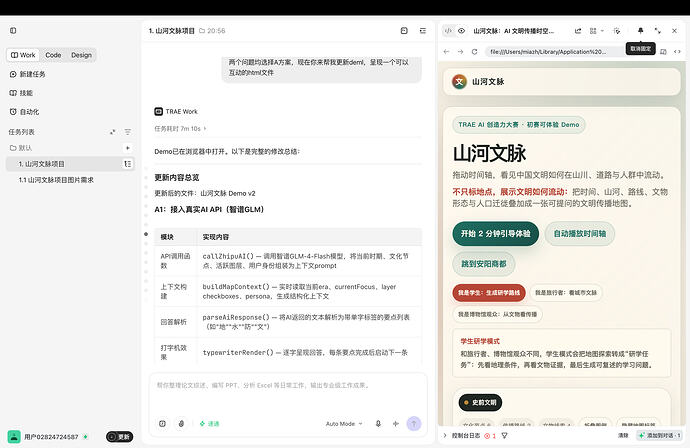Open the 自动化 automation menu item
The image size is (690, 448).
(x=24, y=112)
